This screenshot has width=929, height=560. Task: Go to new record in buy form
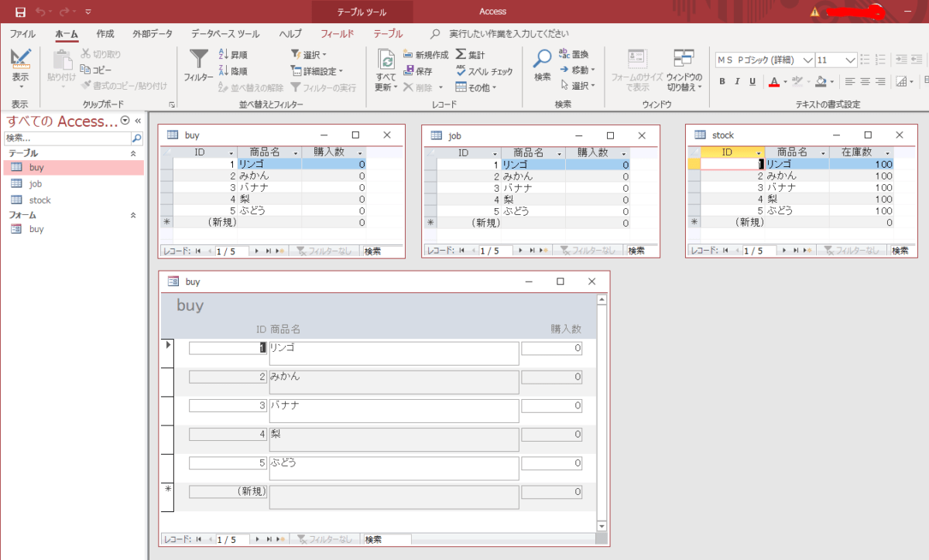(280, 539)
